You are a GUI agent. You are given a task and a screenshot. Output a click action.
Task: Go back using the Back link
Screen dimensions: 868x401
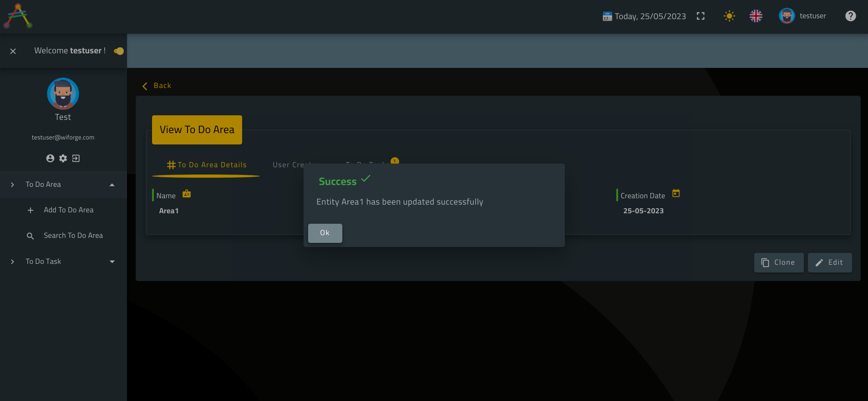point(162,86)
